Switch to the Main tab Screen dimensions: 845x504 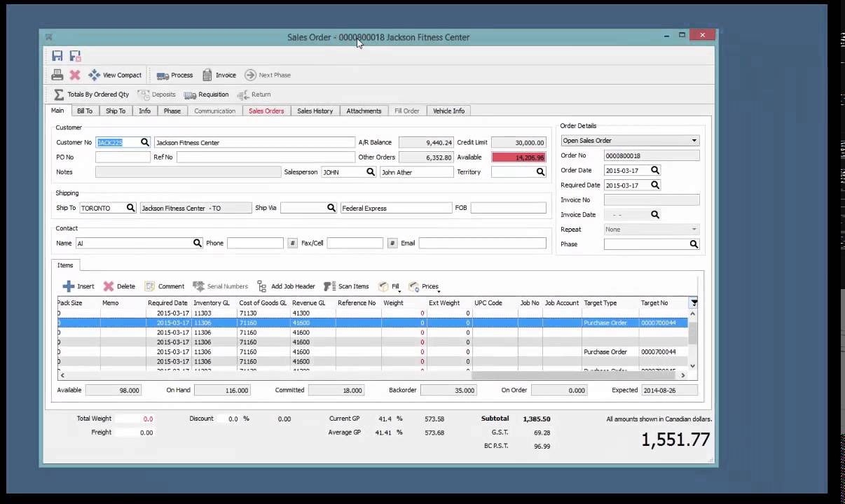click(57, 111)
